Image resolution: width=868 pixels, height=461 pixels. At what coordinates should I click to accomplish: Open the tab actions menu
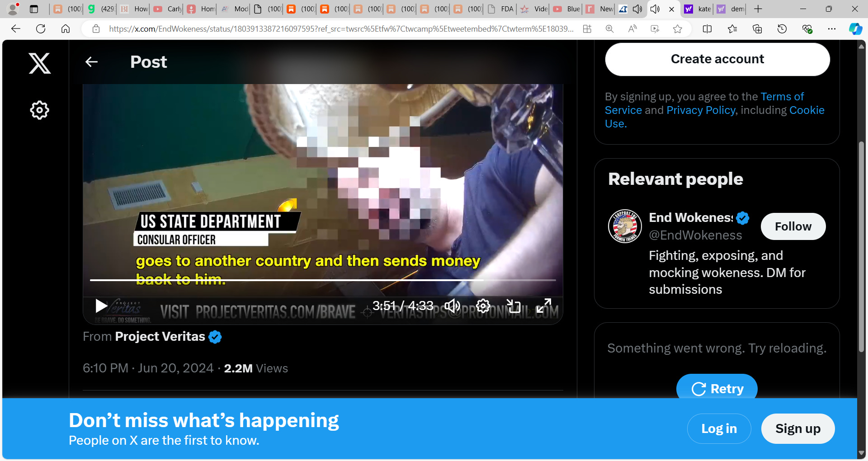[x=34, y=9]
